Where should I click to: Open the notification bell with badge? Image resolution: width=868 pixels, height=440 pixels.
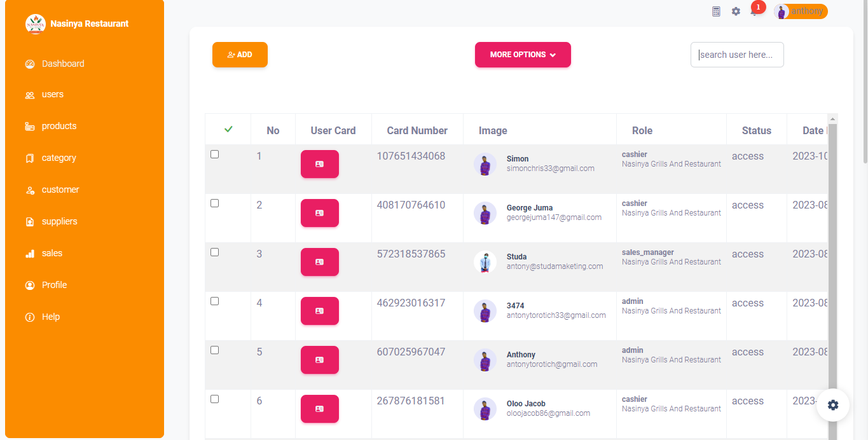pyautogui.click(x=754, y=11)
